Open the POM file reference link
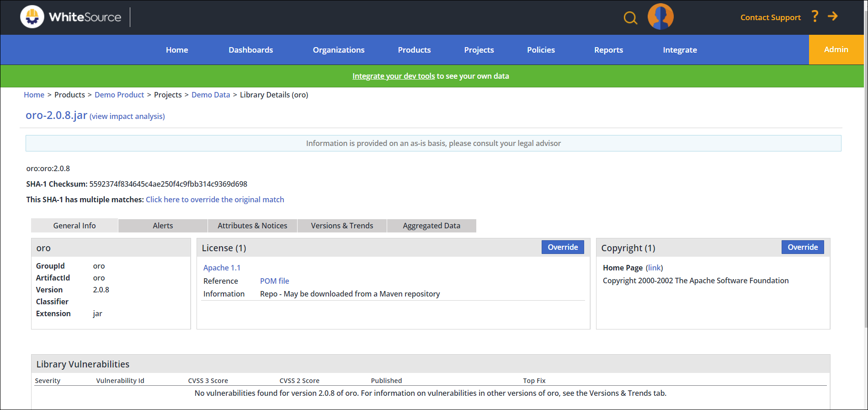 coord(274,281)
